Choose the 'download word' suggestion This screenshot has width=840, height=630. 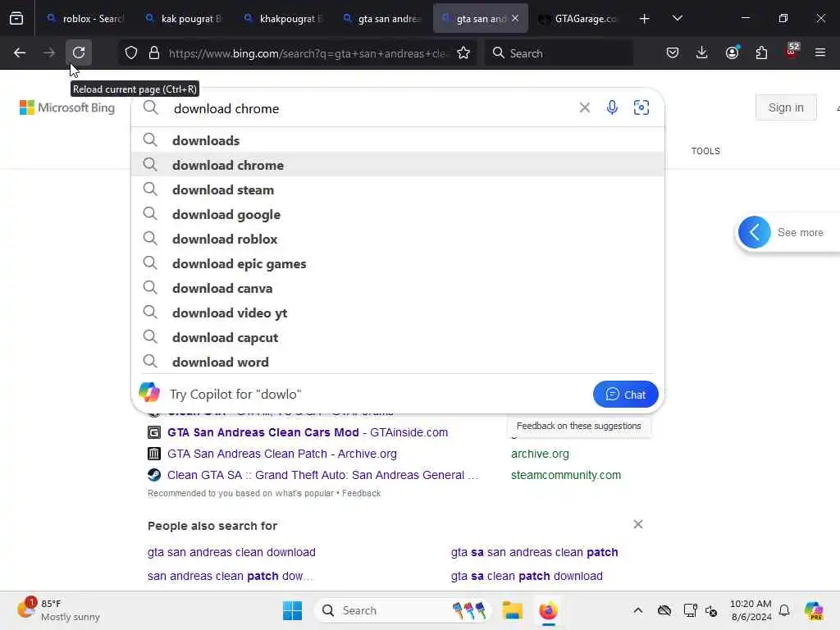coord(398,362)
